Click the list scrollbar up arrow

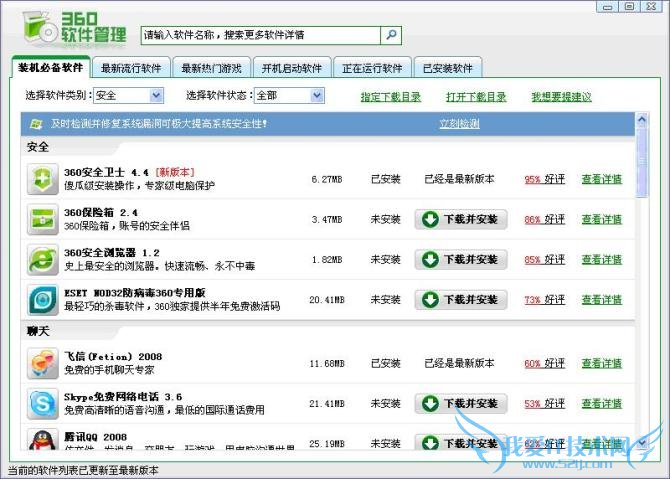pyautogui.click(x=642, y=120)
